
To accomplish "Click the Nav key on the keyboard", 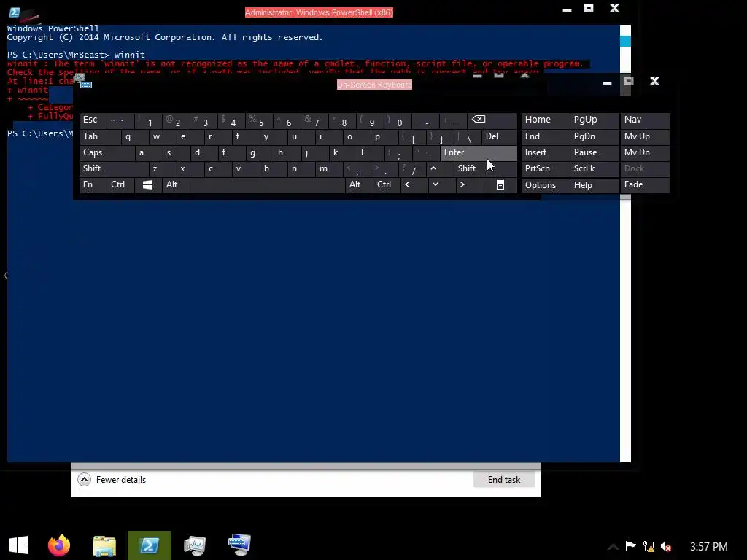I will pyautogui.click(x=645, y=120).
